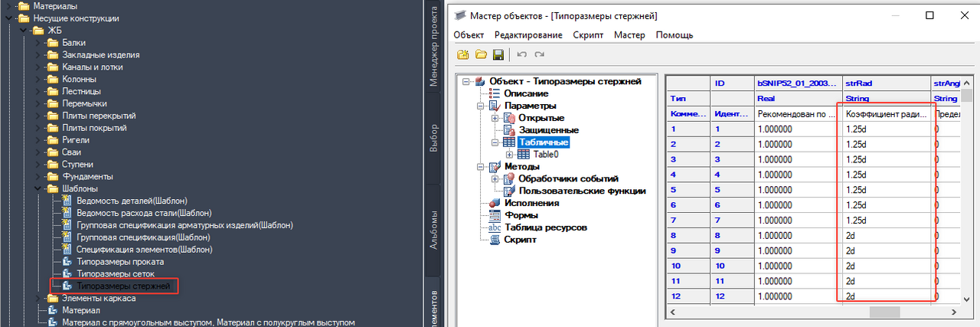Select the 2d cell in row 8
The height and width of the screenshot is (327, 980).
[x=885, y=236]
